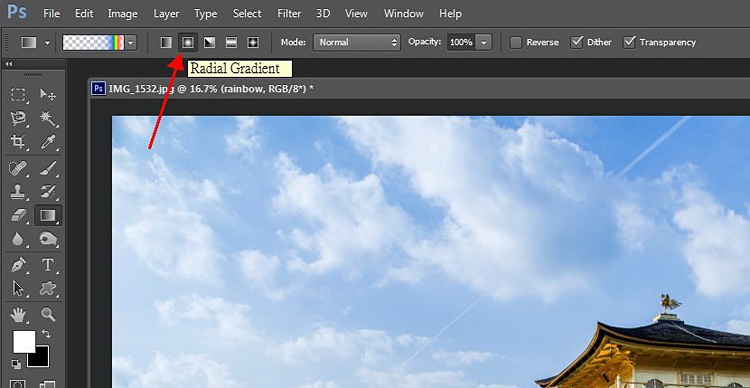750x388 pixels.
Task: Uncheck the Dither checkbox
Action: coord(576,43)
